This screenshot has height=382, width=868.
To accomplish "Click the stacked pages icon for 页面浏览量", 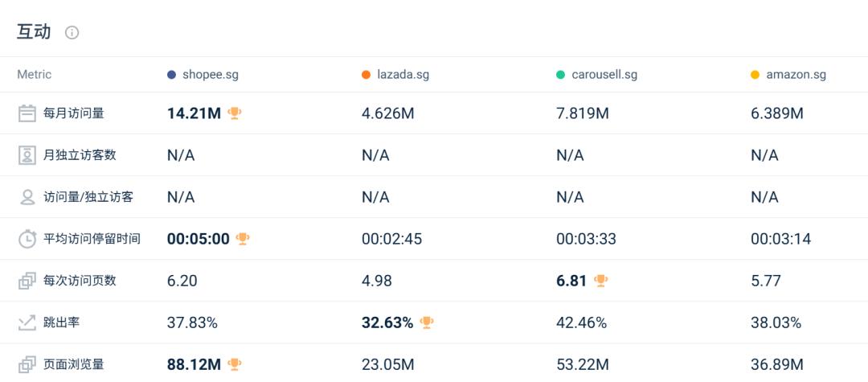I will click(x=27, y=365).
